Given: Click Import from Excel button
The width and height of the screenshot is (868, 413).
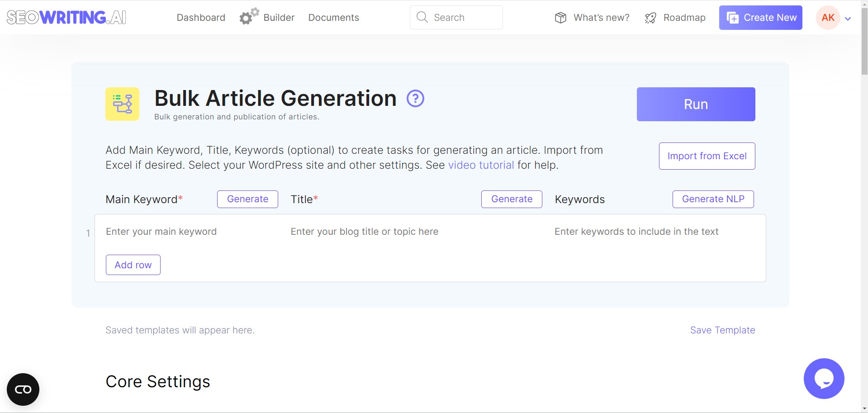Looking at the screenshot, I should [x=707, y=156].
